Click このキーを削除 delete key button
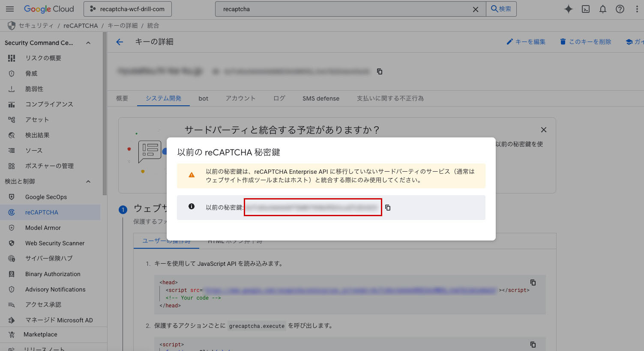 tap(585, 42)
